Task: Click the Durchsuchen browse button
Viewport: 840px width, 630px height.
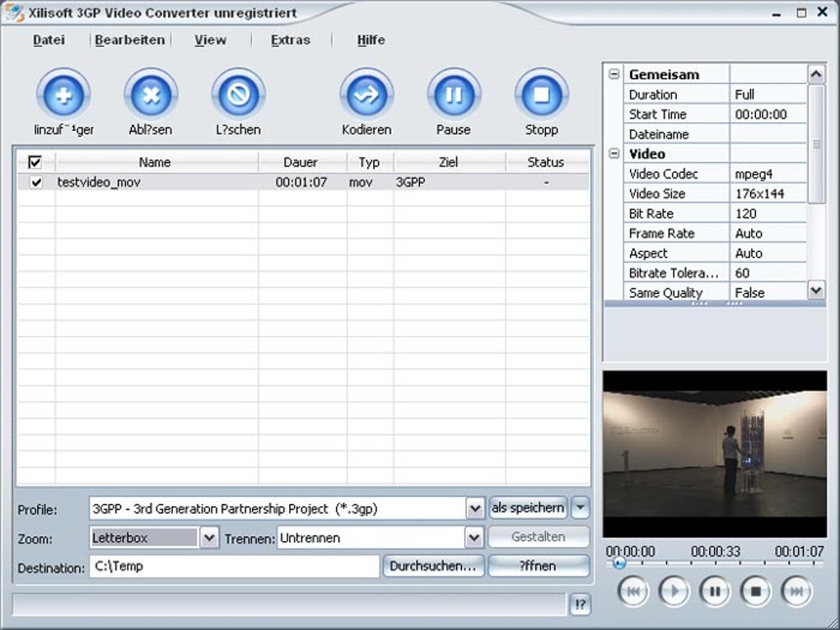Action: click(432, 567)
